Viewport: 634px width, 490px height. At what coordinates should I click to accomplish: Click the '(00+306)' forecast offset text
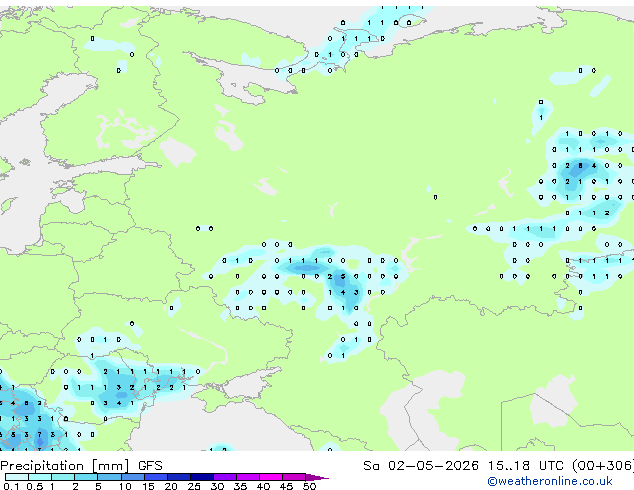coord(603,466)
